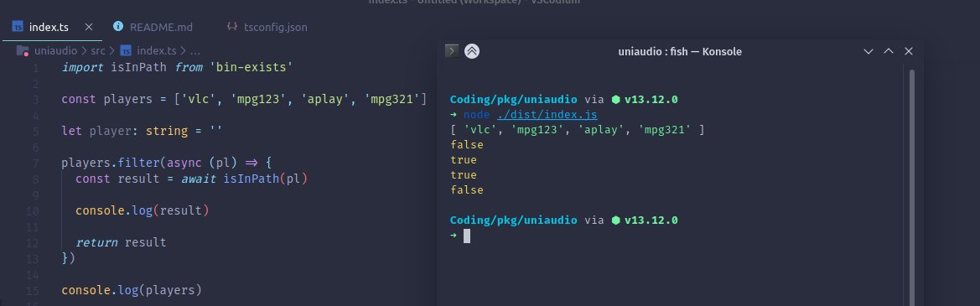Click the TypeScript icon on index.ts tab

(x=18, y=27)
